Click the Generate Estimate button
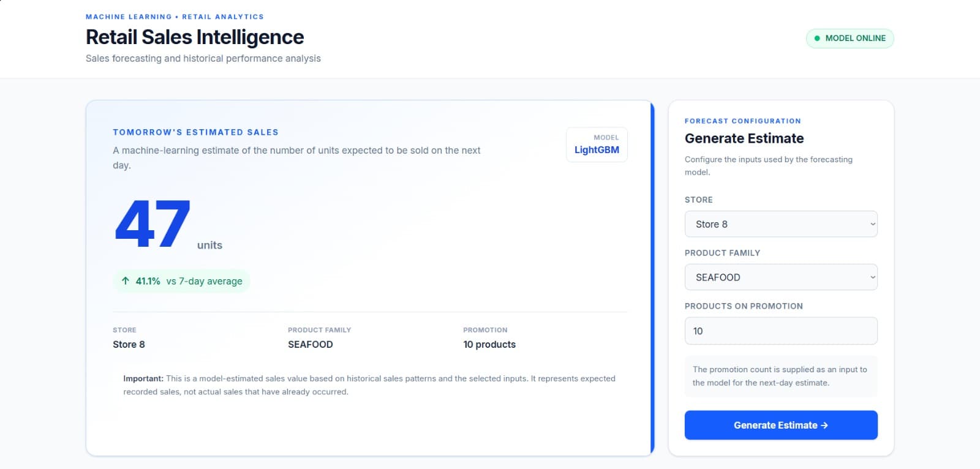980x469 pixels. tap(781, 425)
